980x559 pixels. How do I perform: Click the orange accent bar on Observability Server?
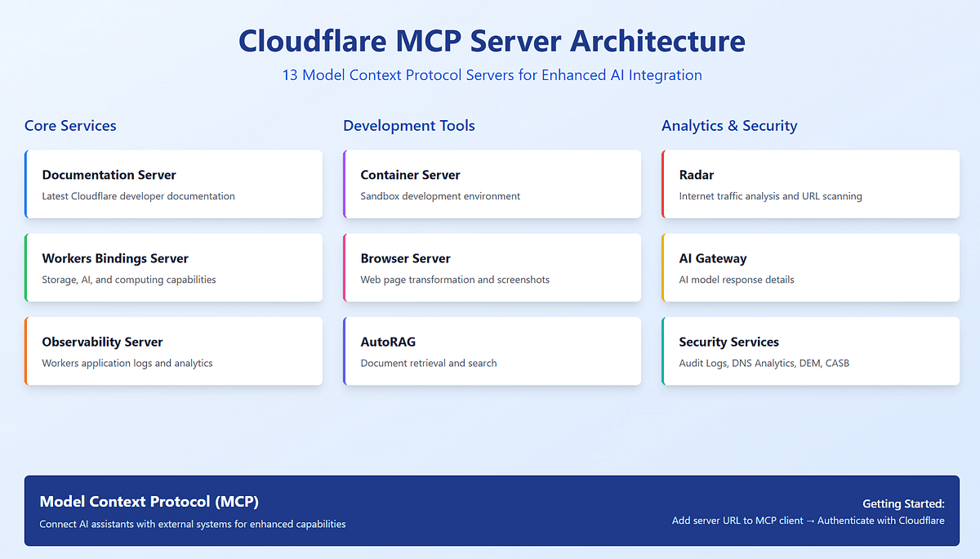pos(27,351)
